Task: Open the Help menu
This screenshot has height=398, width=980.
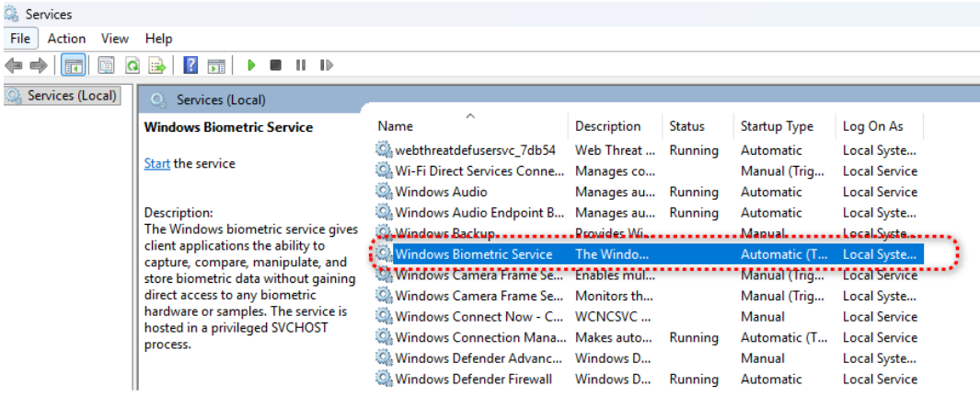Action: point(159,39)
